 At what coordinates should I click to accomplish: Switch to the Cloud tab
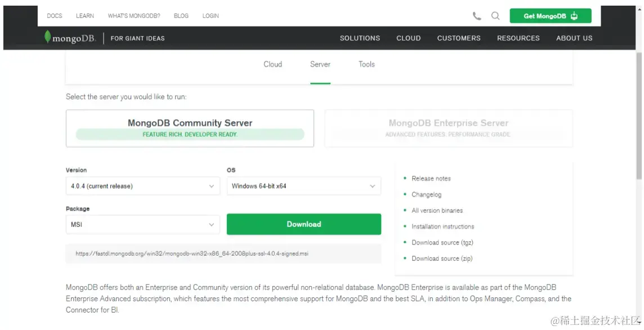(272, 64)
